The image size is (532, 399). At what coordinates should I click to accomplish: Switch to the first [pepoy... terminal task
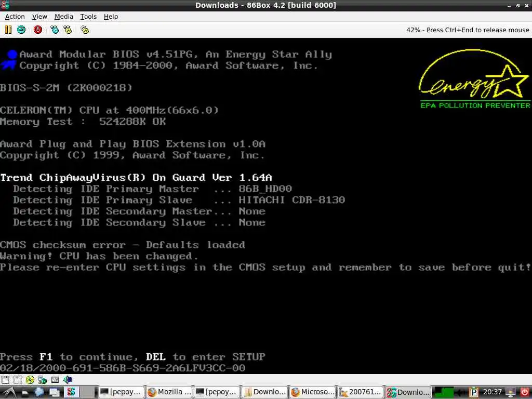[121, 392]
